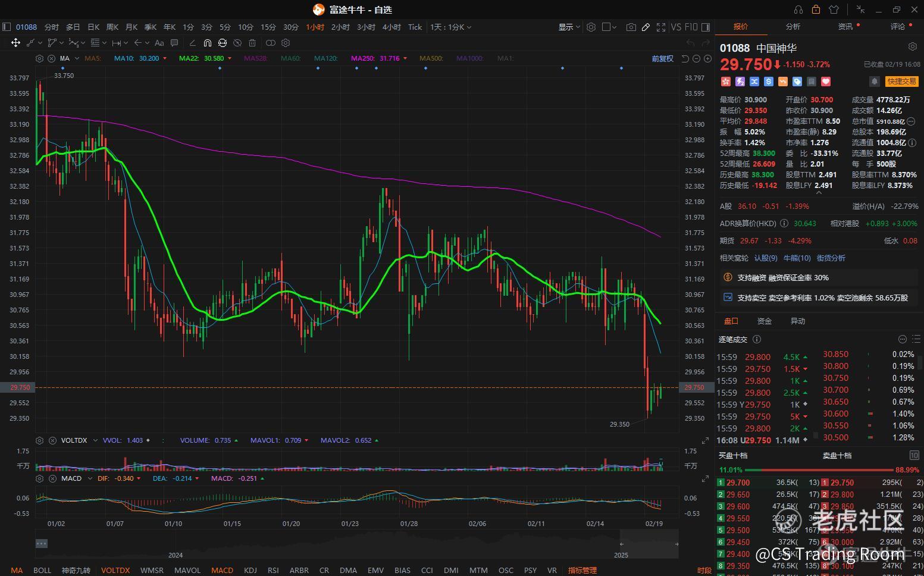Screen dimensions: 924x576
Task: Click the orange lock icon
Action: coord(816,10)
